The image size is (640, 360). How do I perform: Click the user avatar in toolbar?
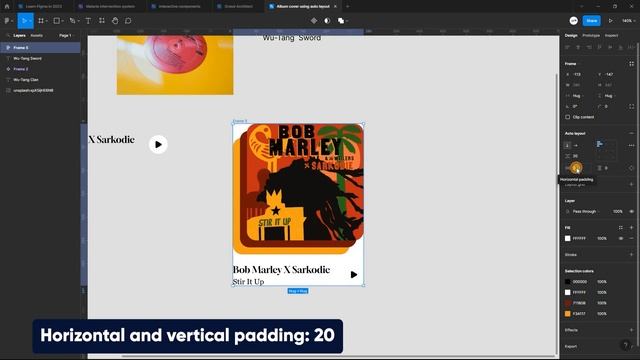(573, 21)
